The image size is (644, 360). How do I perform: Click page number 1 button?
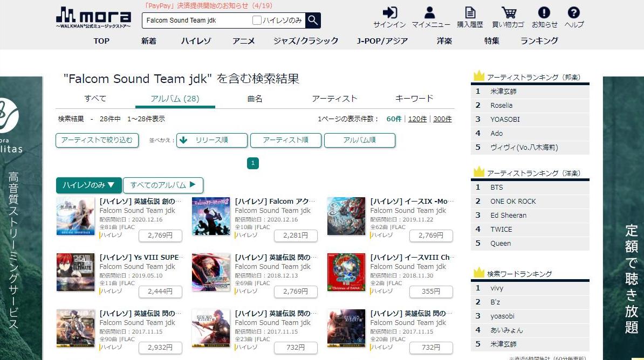point(252,163)
